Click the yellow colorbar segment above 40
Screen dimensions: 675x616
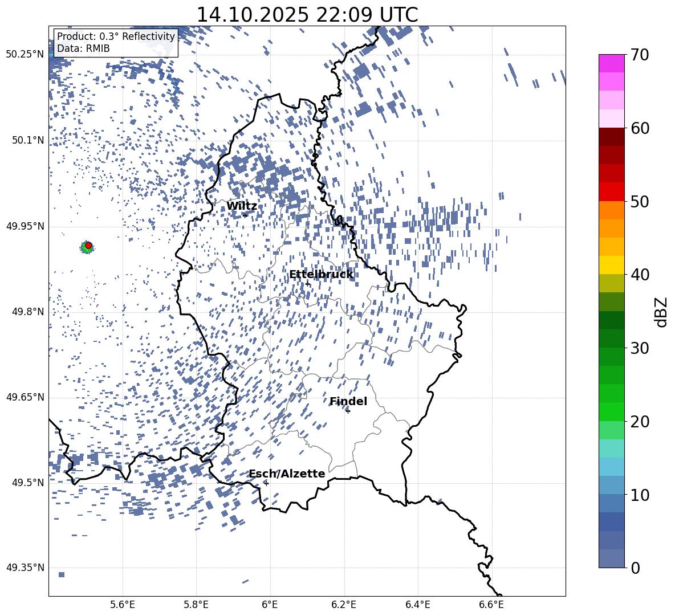(612, 265)
